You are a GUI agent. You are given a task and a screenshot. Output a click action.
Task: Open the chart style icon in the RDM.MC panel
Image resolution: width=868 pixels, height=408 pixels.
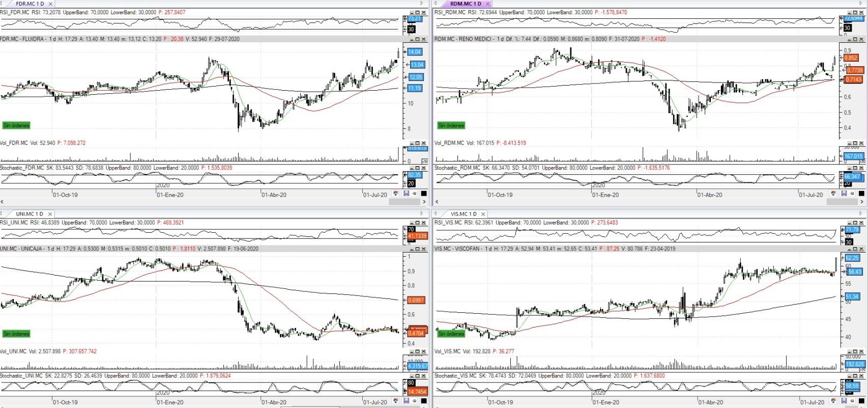point(833,194)
